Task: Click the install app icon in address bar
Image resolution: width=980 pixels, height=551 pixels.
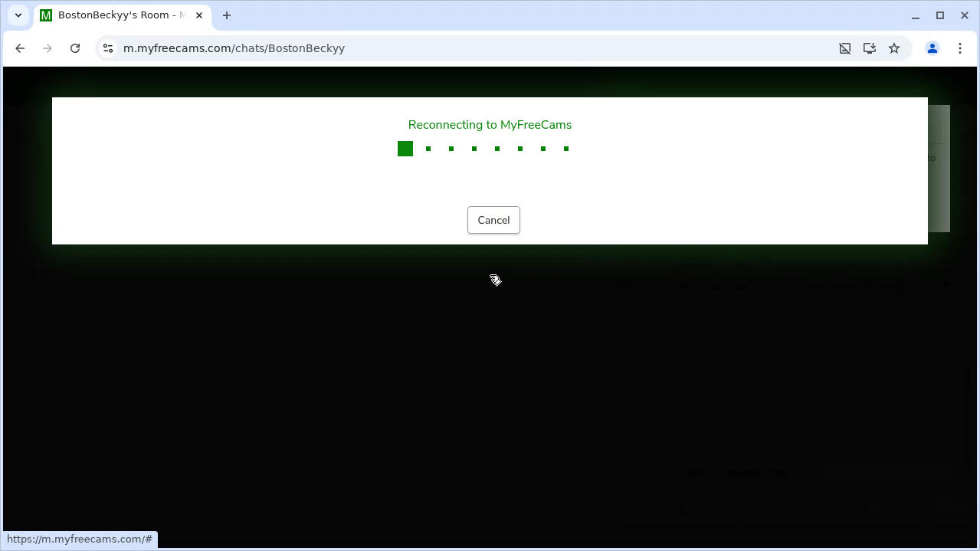Action: [x=869, y=48]
